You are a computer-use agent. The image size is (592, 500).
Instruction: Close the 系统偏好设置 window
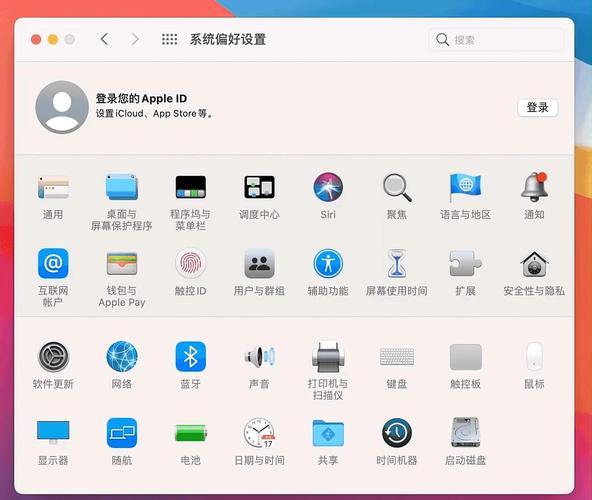pos(36,39)
